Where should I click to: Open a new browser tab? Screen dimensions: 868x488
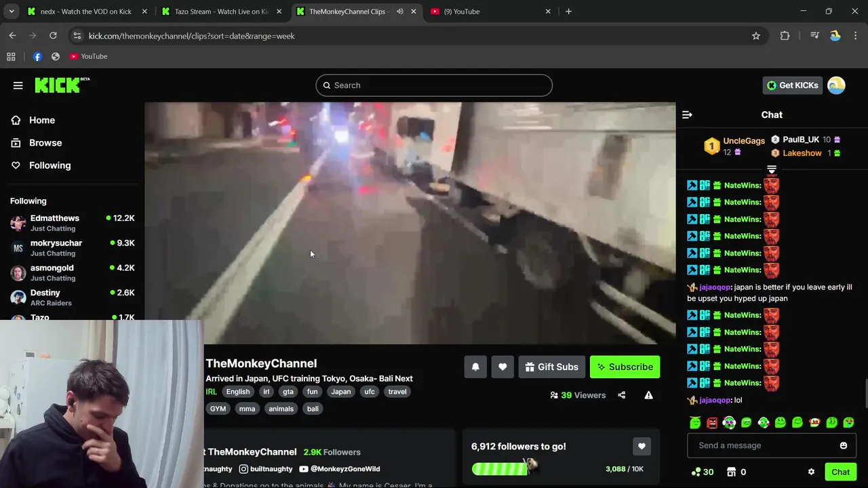click(x=568, y=12)
